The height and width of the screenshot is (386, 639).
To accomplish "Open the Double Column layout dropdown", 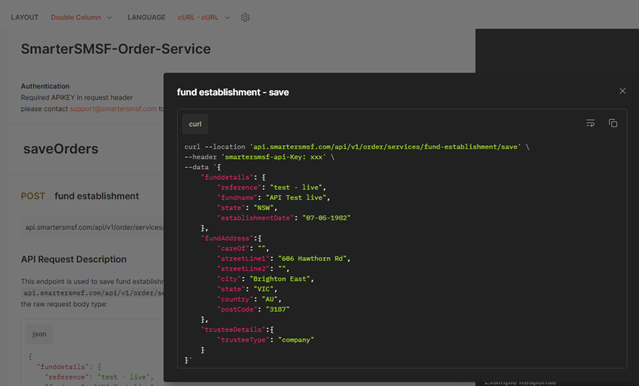I will coord(81,18).
